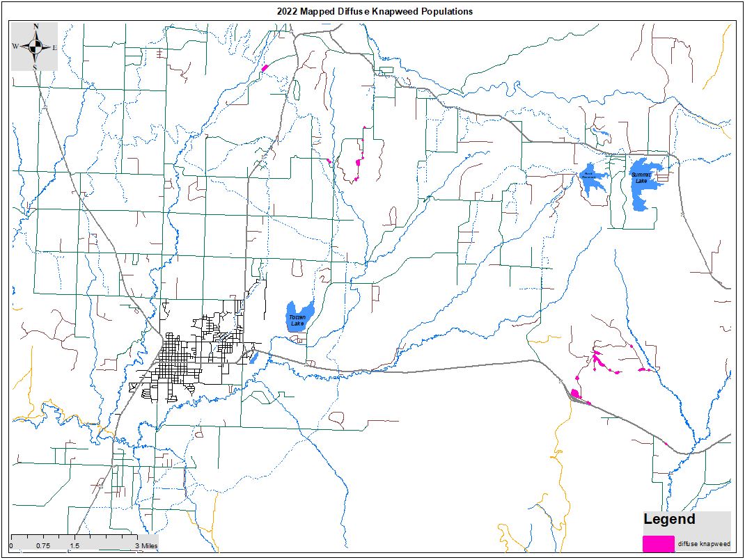Click the large knapweed patch beside the southeast highway
Screen dimensions: 745x560
pyautogui.click(x=576, y=394)
